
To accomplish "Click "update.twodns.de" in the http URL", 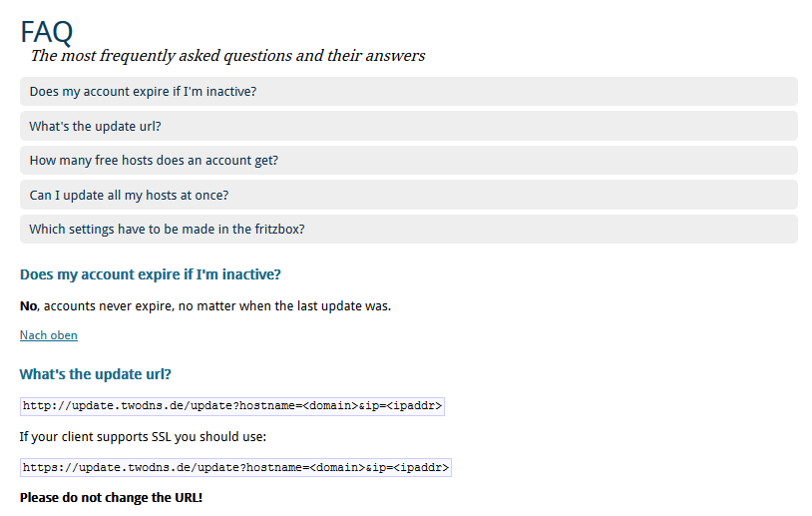I will [x=128, y=405].
